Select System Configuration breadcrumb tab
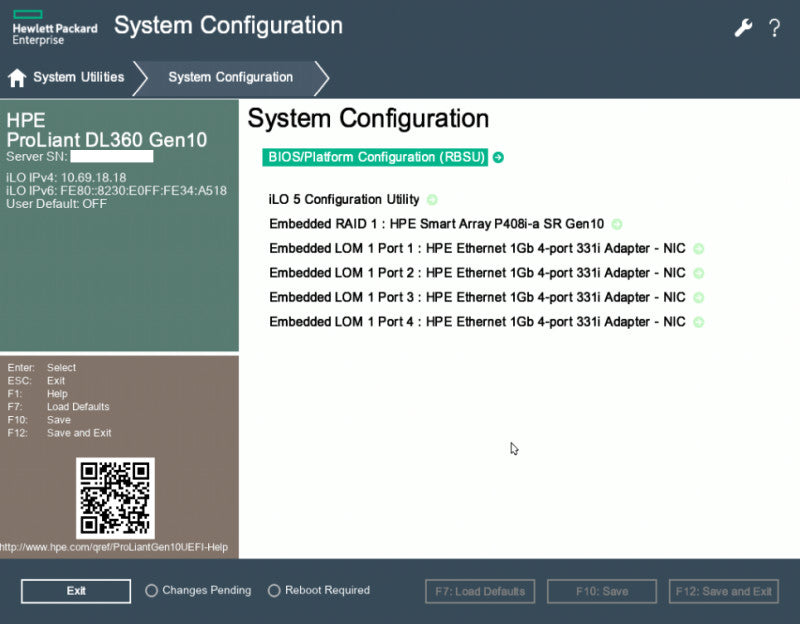 (x=231, y=77)
